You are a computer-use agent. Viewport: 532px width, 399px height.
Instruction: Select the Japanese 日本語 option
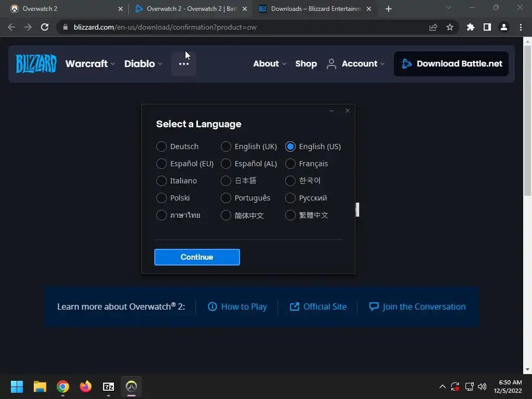point(226,180)
